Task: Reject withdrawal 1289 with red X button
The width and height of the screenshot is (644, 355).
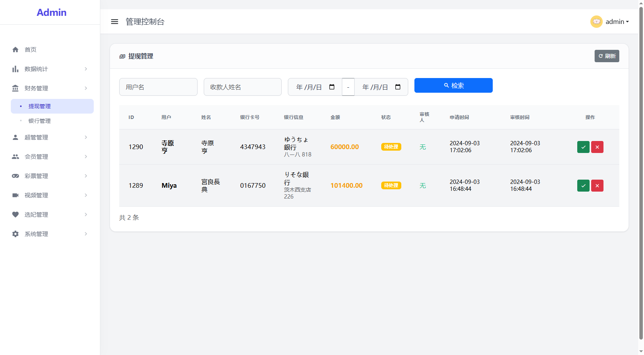Action: point(597,185)
